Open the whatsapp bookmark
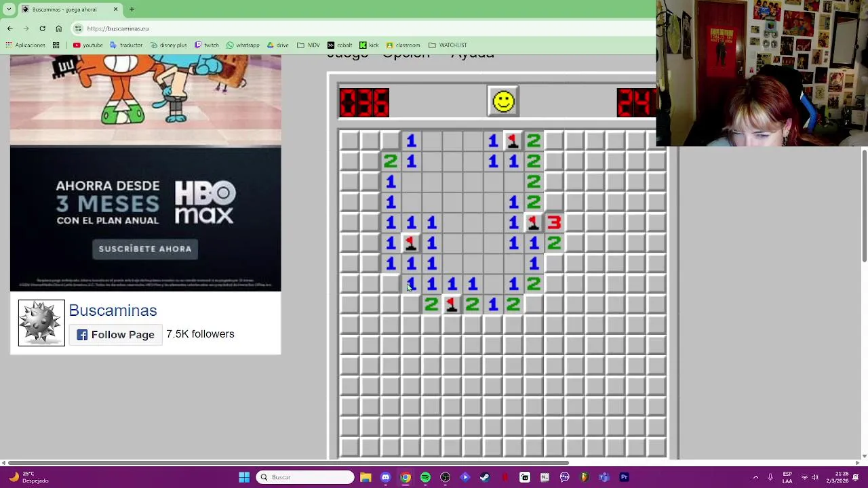The height and width of the screenshot is (488, 868). click(x=243, y=45)
